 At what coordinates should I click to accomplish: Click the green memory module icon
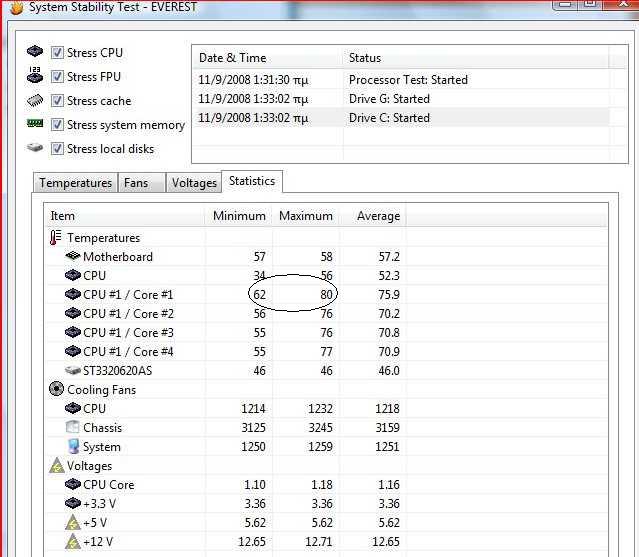coord(35,123)
